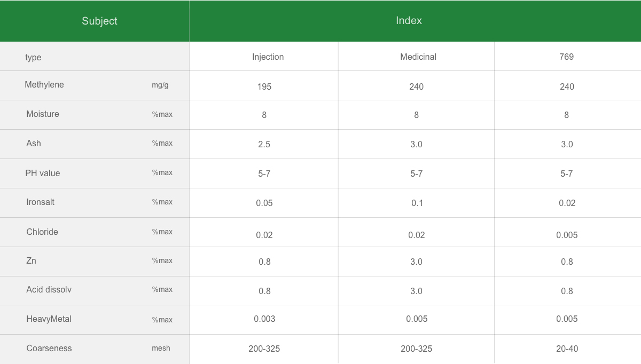
Task: Select the 195 Methylene value
Action: pyautogui.click(x=264, y=87)
